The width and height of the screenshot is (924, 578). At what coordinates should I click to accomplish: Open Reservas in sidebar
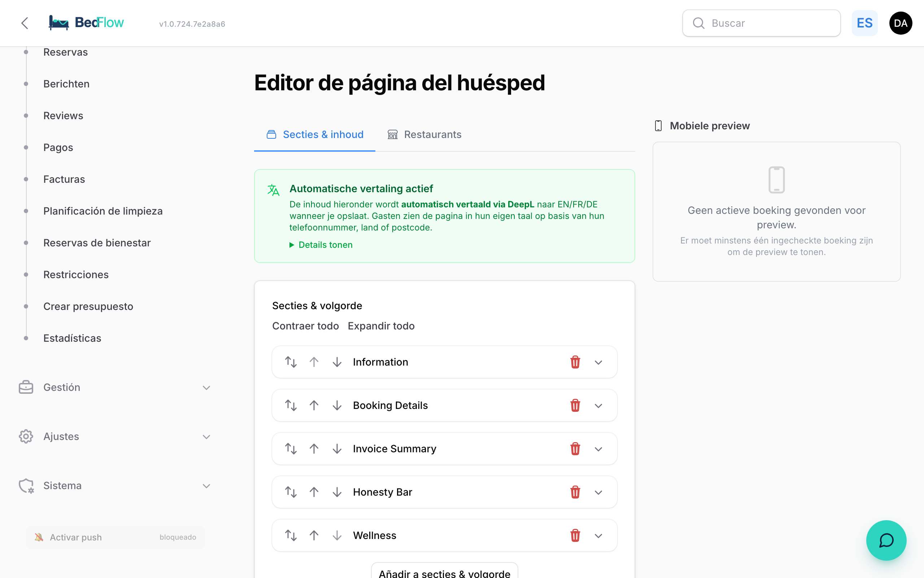[x=65, y=52]
